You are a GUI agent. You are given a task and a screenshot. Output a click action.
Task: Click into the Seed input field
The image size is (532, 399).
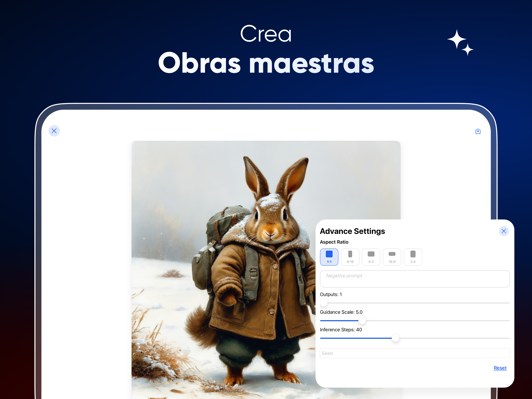pos(415,353)
